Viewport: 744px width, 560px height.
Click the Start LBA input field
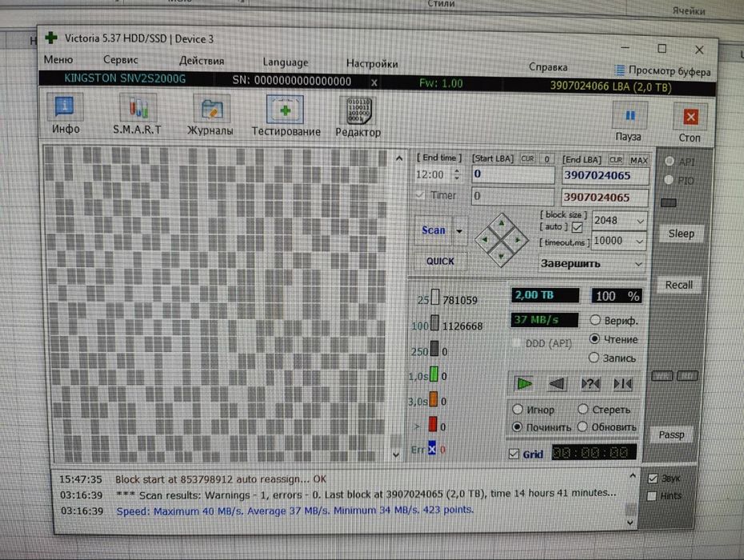coord(513,174)
